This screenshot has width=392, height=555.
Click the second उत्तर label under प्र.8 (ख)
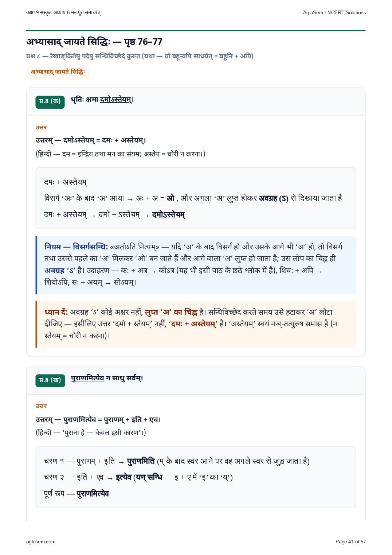[x=41, y=406]
